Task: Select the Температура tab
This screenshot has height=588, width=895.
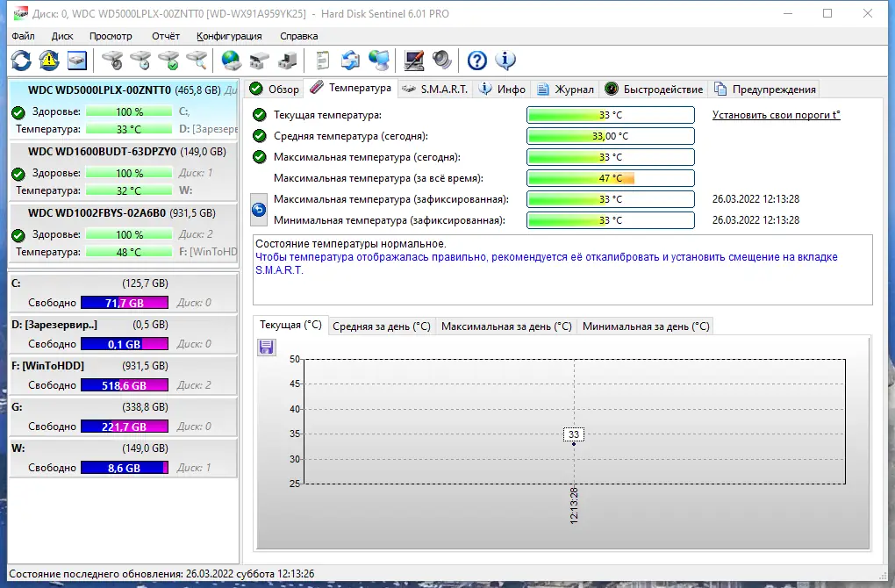Action: tap(350, 88)
